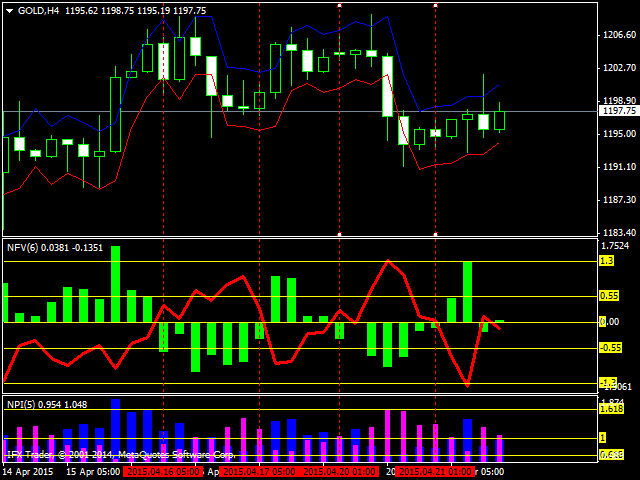640x480 pixels.
Task: Click the yellow 0.00 level label
Action: tap(609, 322)
